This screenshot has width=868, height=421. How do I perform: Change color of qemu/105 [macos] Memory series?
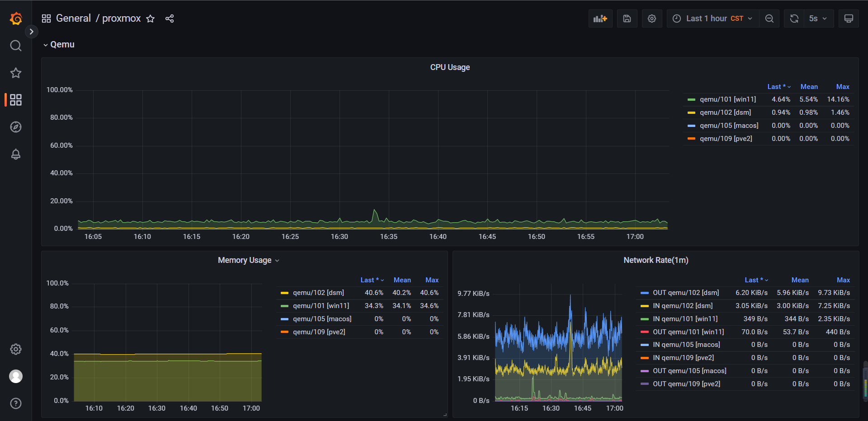coord(284,319)
